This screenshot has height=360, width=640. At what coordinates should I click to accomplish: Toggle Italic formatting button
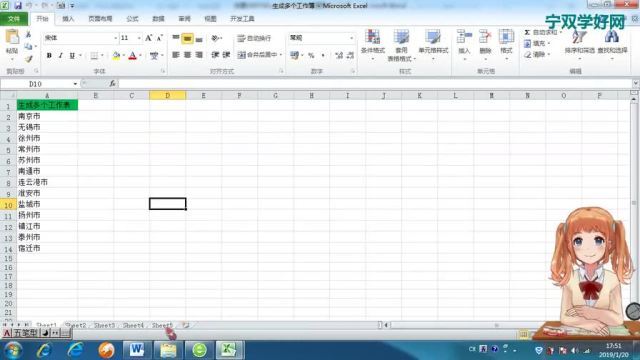coord(60,55)
